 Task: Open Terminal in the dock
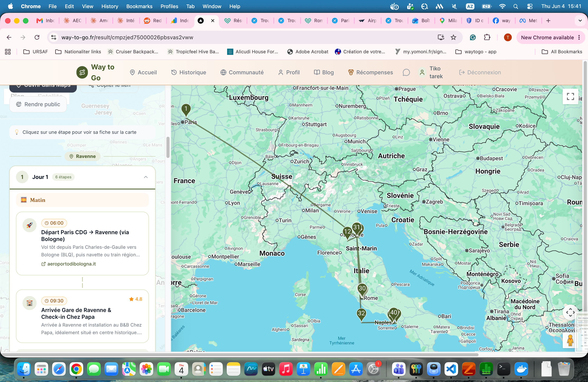pos(503,369)
